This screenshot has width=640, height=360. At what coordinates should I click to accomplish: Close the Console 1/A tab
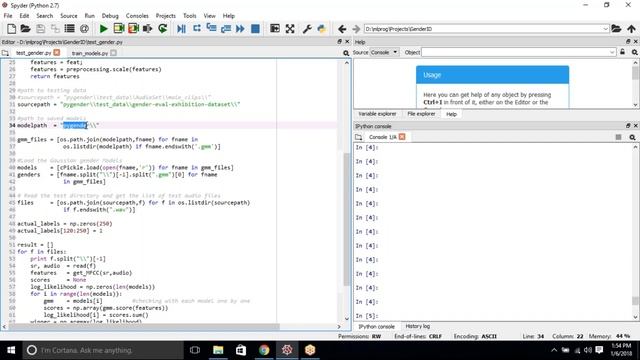pos(402,137)
